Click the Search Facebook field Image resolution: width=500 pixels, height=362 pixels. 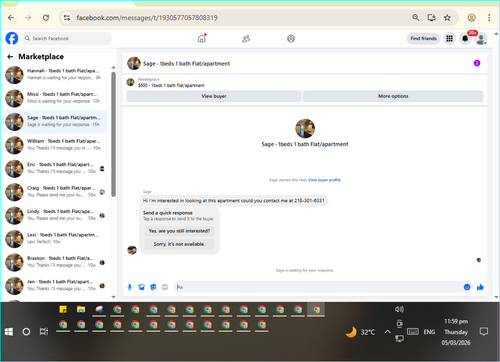(x=67, y=38)
